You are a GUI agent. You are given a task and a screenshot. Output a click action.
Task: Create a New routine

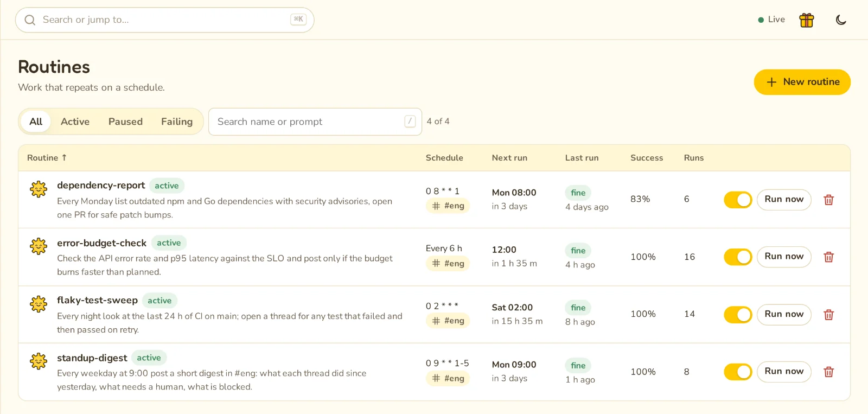pyautogui.click(x=802, y=82)
